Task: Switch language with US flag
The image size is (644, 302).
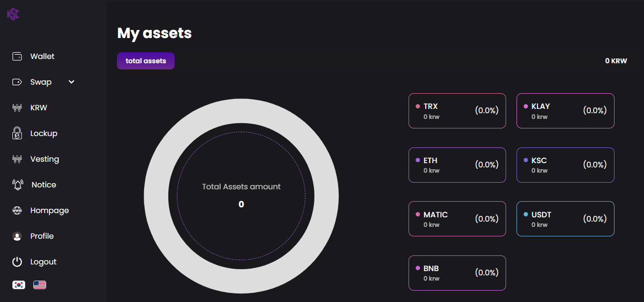Action: 39,285
